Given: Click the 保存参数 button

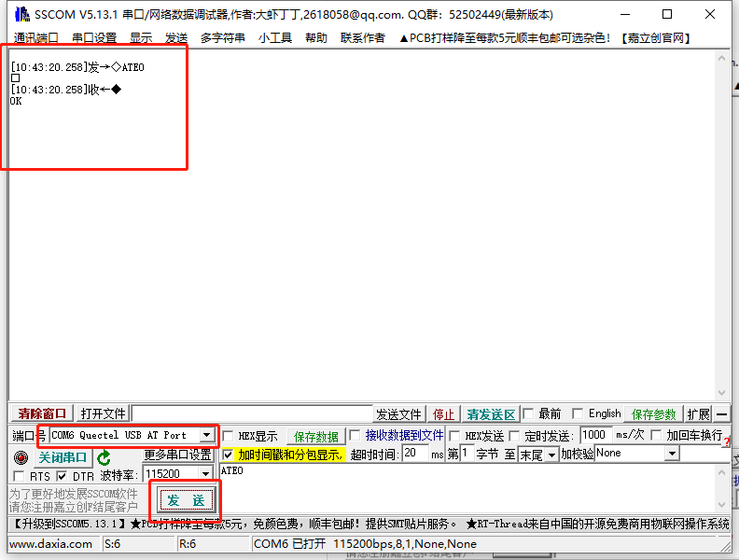Looking at the screenshot, I should point(654,414).
